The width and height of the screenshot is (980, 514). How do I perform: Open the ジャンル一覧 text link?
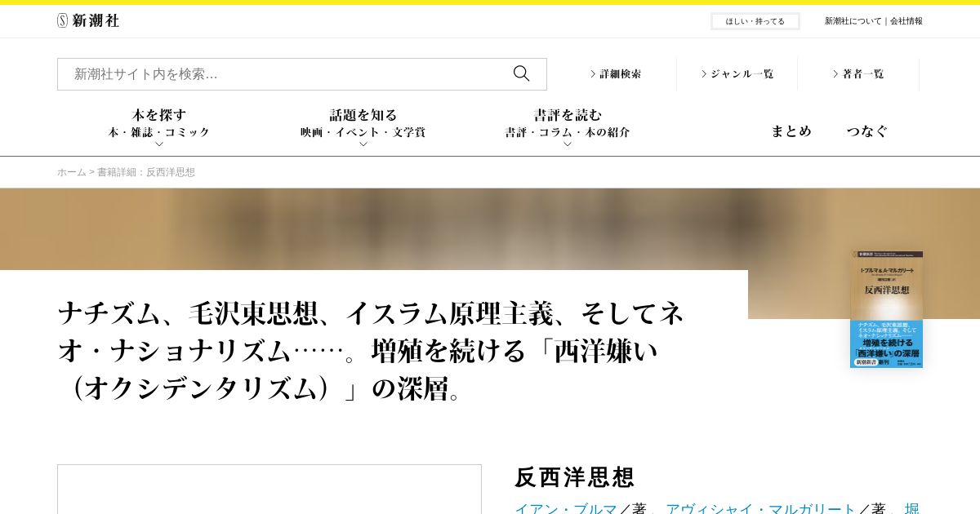742,73
